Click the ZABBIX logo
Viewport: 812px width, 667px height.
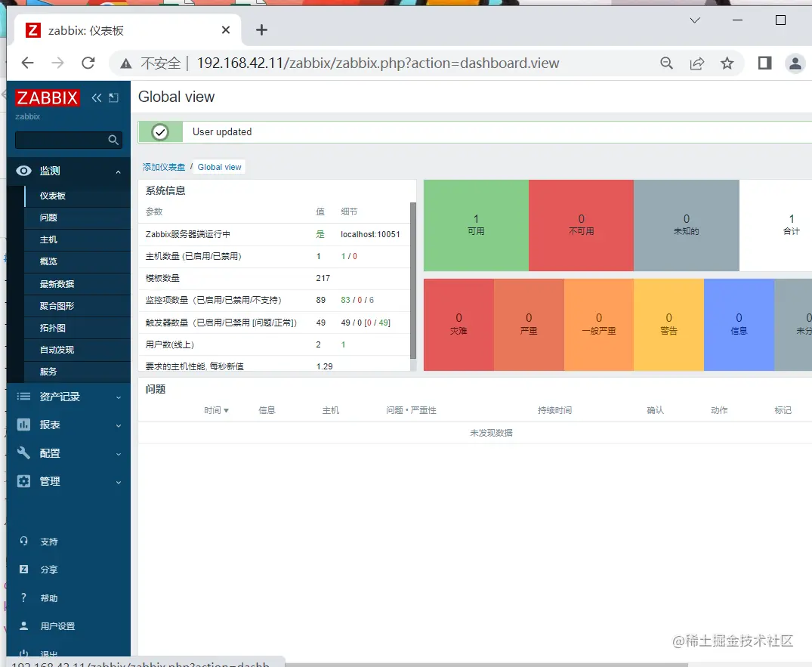(47, 98)
